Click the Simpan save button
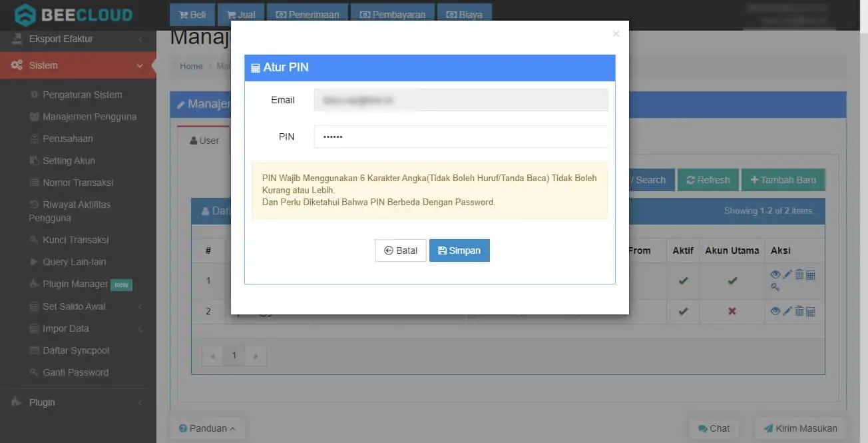Screen dimensions: 868x443 point(459,250)
